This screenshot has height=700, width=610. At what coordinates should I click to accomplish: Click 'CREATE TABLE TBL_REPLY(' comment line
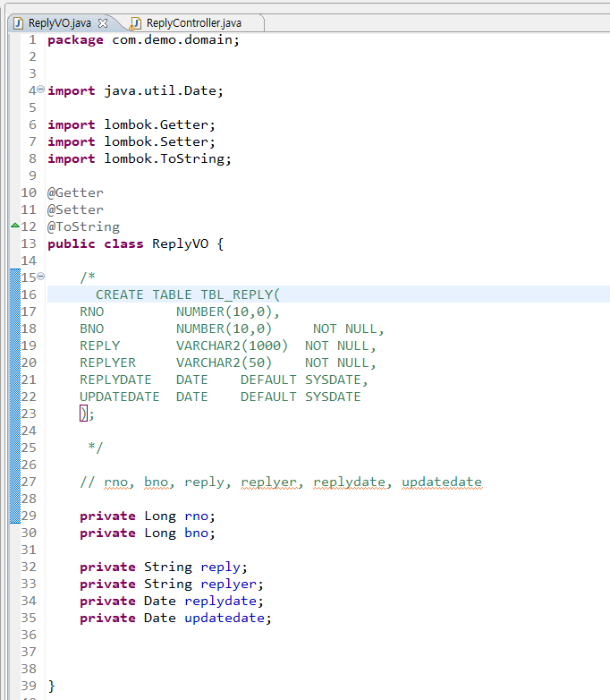[188, 295]
